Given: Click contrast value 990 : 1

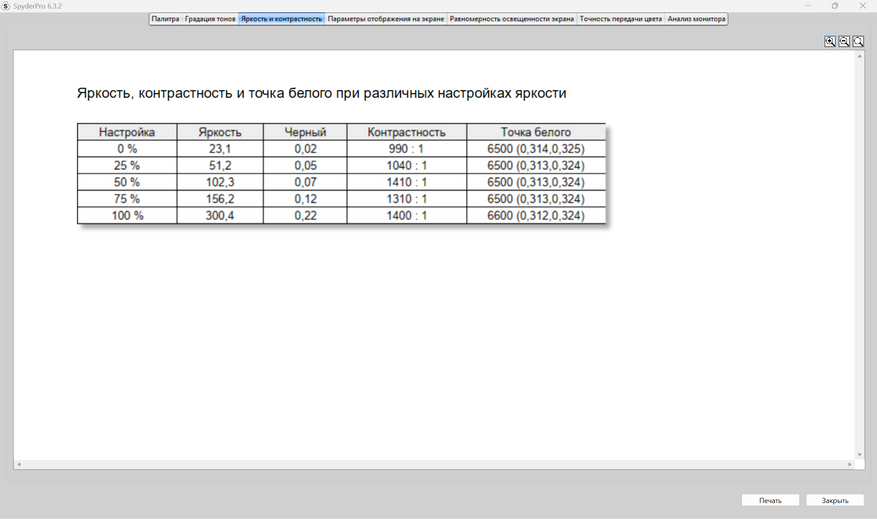Looking at the screenshot, I should tap(407, 149).
